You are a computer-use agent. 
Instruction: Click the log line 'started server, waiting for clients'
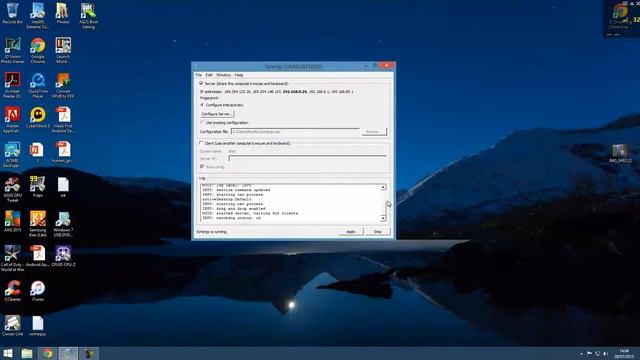coord(250,213)
